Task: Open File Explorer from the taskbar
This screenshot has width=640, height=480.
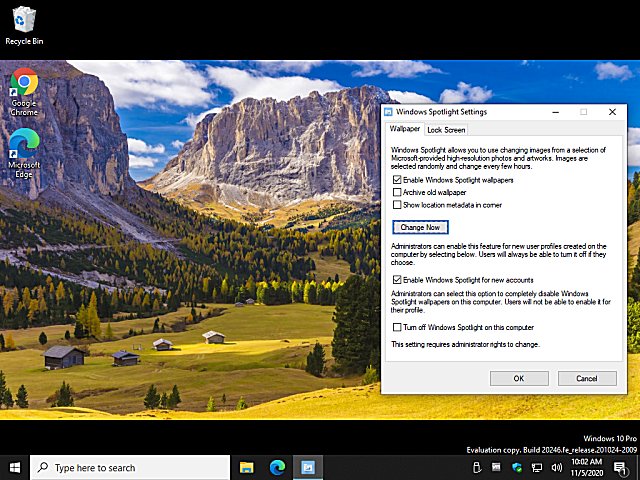Action: (x=246, y=467)
